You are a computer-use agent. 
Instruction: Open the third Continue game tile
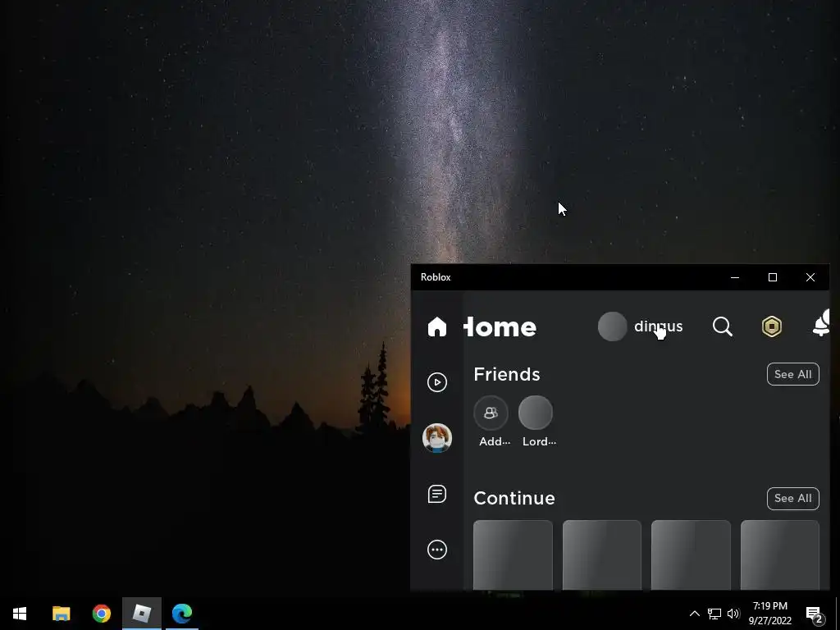pyautogui.click(x=691, y=555)
